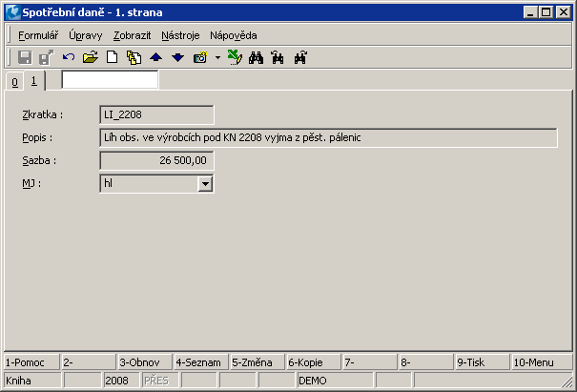577x392 pixels.
Task: Click the 4-Seznam function button
Action: tap(201, 362)
